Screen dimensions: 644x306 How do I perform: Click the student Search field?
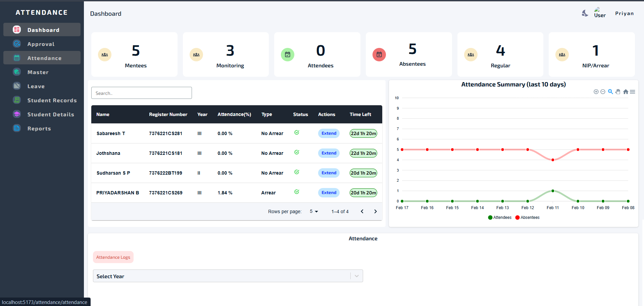click(142, 93)
